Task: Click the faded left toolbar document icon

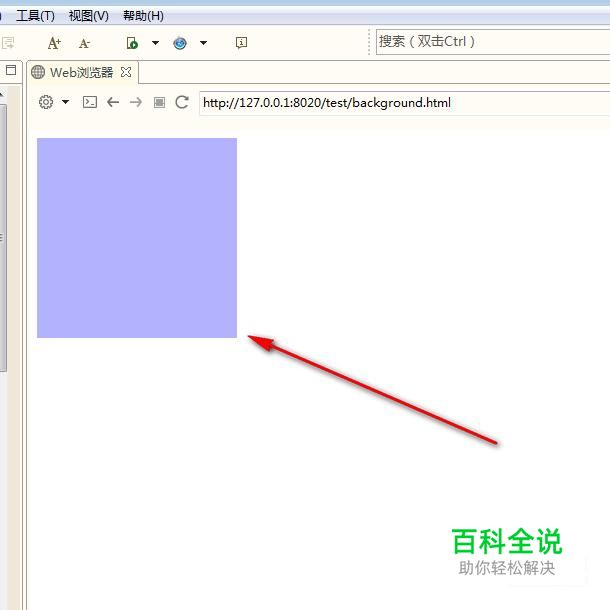Action: (8, 43)
